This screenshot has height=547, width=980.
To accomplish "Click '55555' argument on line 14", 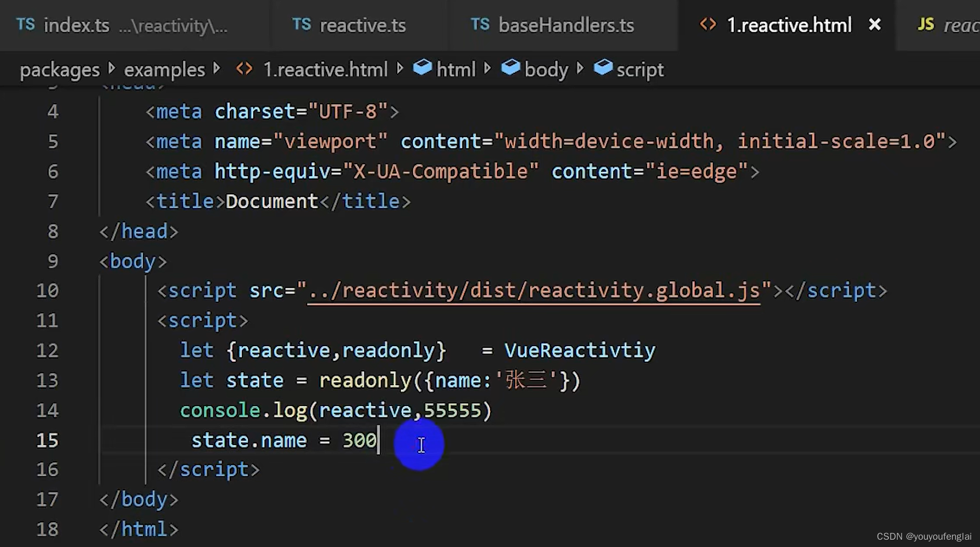I will pyautogui.click(x=452, y=411).
